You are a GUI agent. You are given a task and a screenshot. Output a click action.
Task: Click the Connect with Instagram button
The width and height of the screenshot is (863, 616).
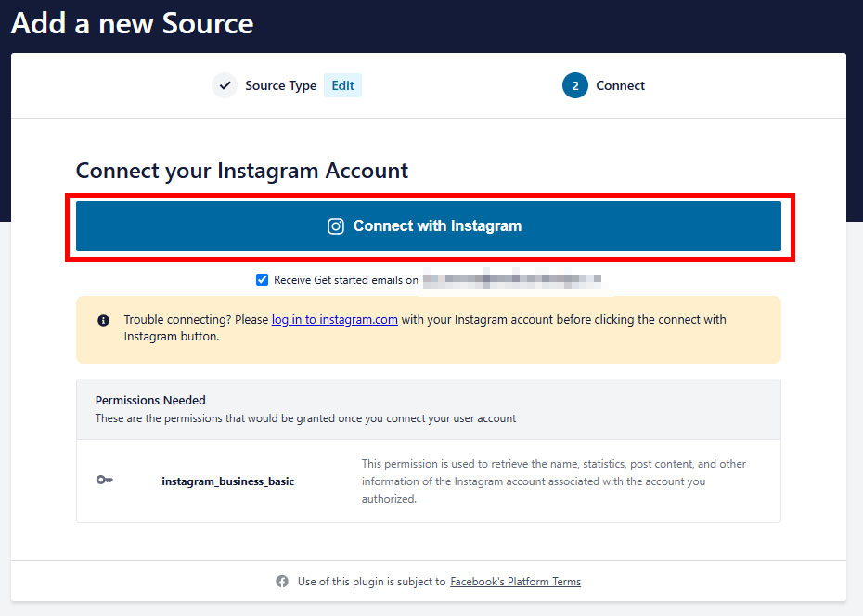point(428,226)
